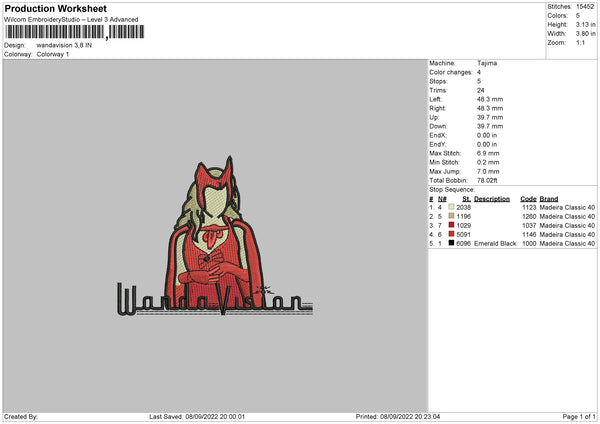Click the Total Bobbin value
The image size is (600, 424).
[487, 180]
